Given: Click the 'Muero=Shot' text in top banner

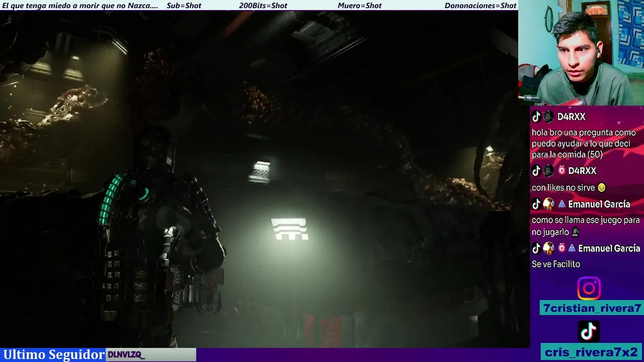Looking at the screenshot, I should click(360, 6).
